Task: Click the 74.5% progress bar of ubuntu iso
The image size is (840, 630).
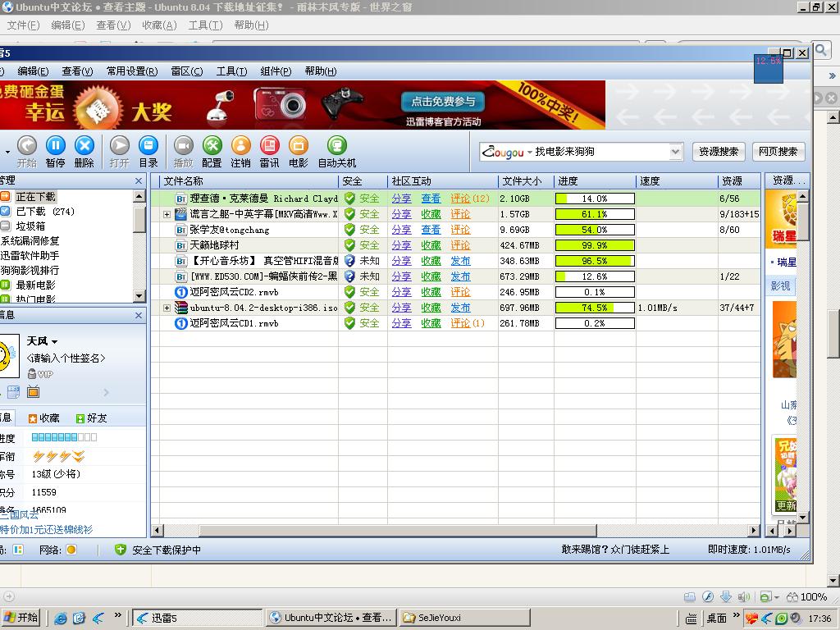Action: point(595,308)
